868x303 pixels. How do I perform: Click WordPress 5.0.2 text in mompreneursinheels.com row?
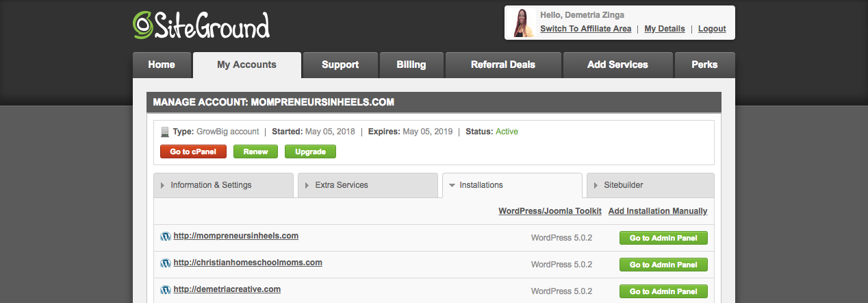pos(561,238)
